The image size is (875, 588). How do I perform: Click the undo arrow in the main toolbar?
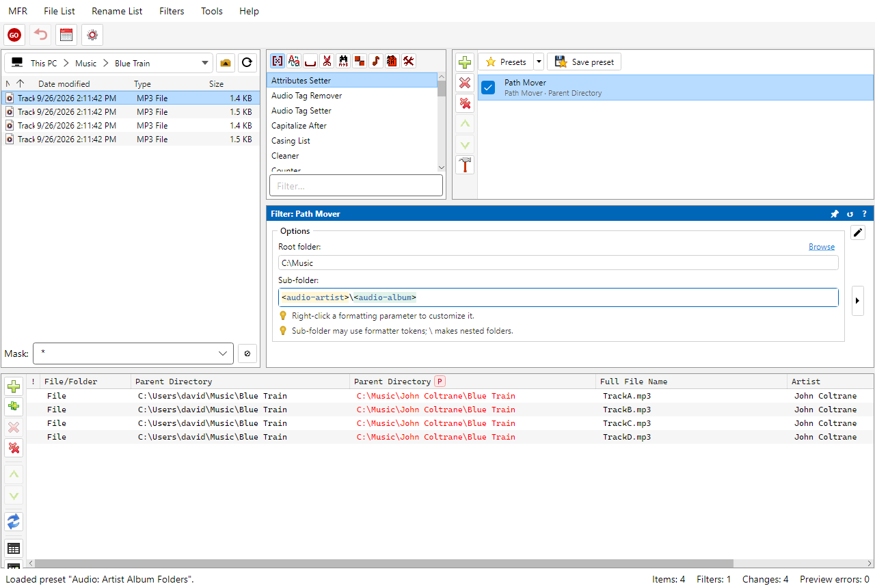(x=40, y=35)
